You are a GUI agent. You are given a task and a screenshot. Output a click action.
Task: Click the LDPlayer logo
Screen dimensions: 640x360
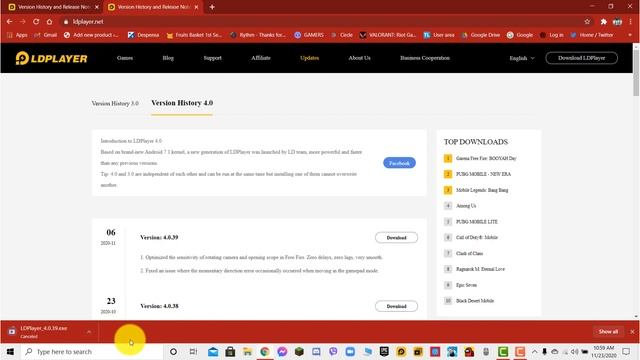point(51,58)
